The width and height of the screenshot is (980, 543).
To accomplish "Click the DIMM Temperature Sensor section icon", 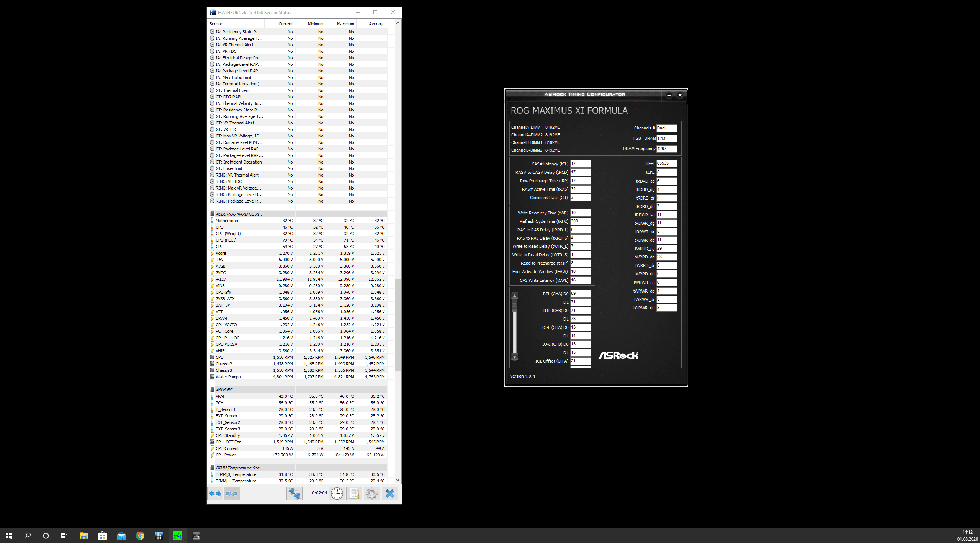I will tap(212, 468).
